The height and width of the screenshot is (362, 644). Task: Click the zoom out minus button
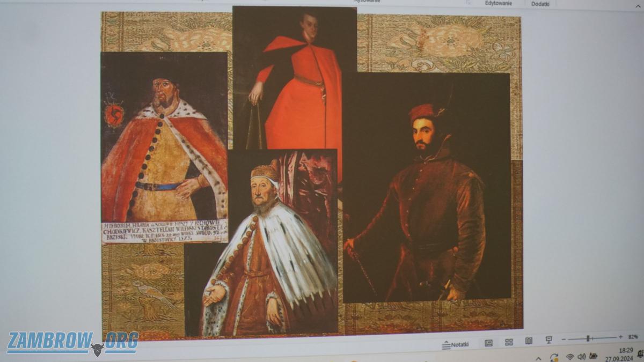point(563,339)
